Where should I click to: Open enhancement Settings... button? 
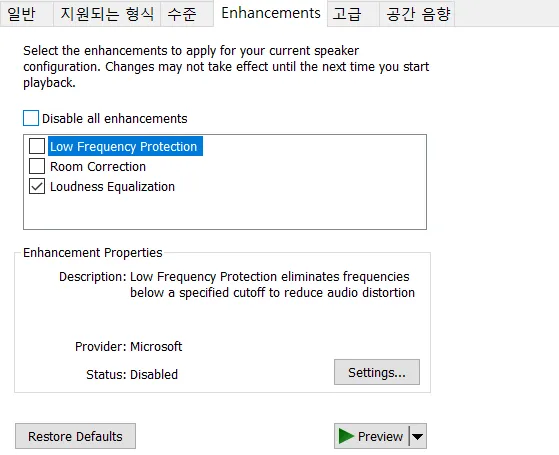click(x=377, y=372)
